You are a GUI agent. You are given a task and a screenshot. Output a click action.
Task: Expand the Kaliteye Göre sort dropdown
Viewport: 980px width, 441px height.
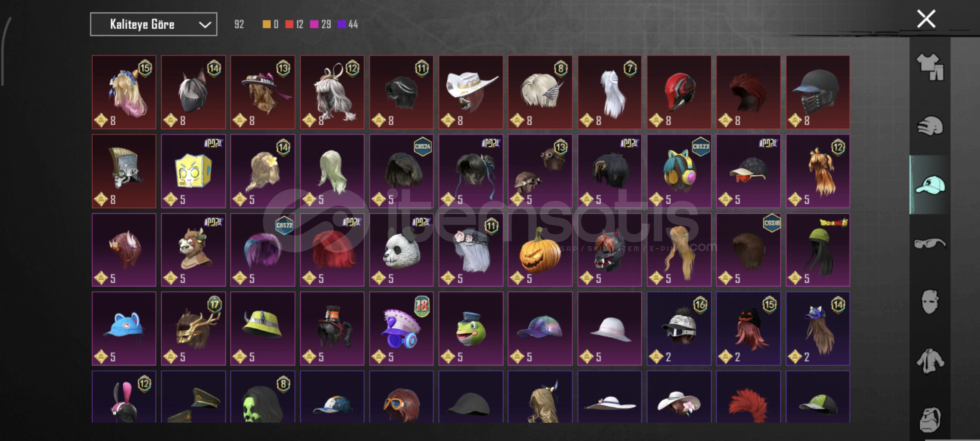153,24
